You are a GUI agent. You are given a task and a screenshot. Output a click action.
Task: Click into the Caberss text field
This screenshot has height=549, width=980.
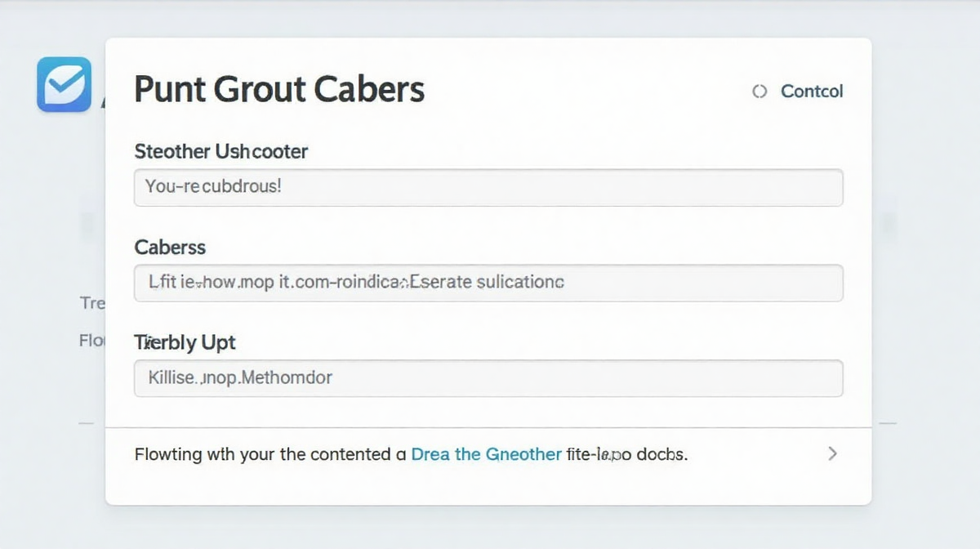(488, 283)
